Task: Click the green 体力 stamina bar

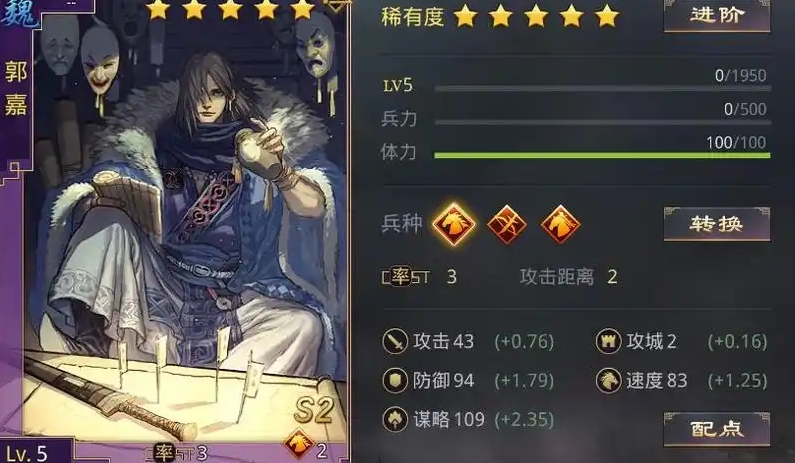Action: (x=602, y=156)
